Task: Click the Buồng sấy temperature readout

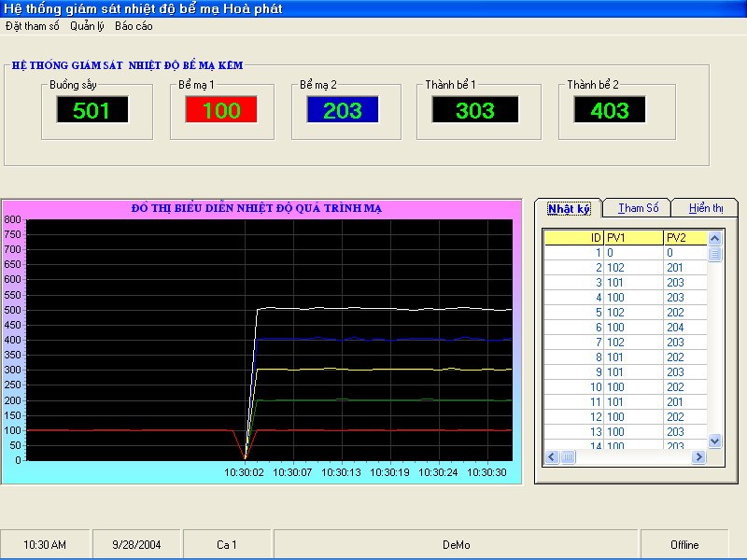Action: pos(92,110)
